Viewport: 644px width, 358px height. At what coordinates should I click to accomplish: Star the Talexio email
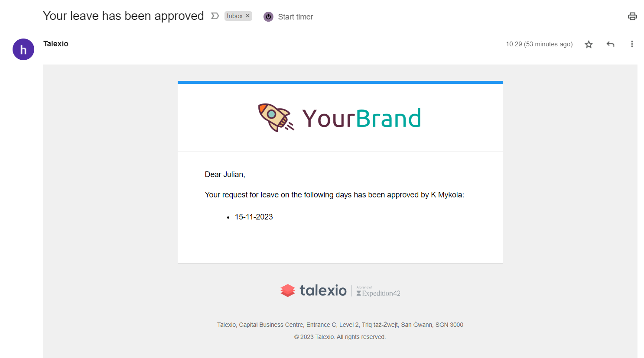(589, 44)
